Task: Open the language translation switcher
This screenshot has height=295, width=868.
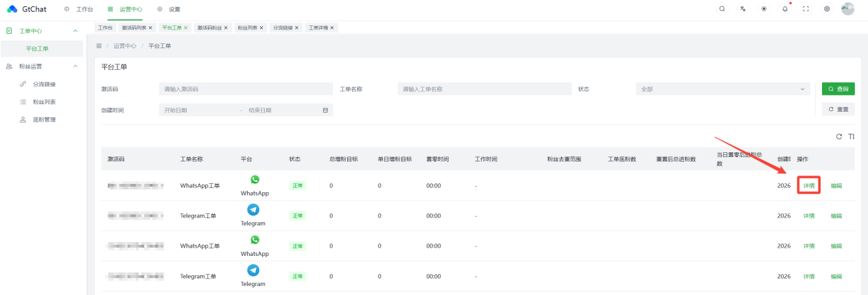Action: click(743, 9)
